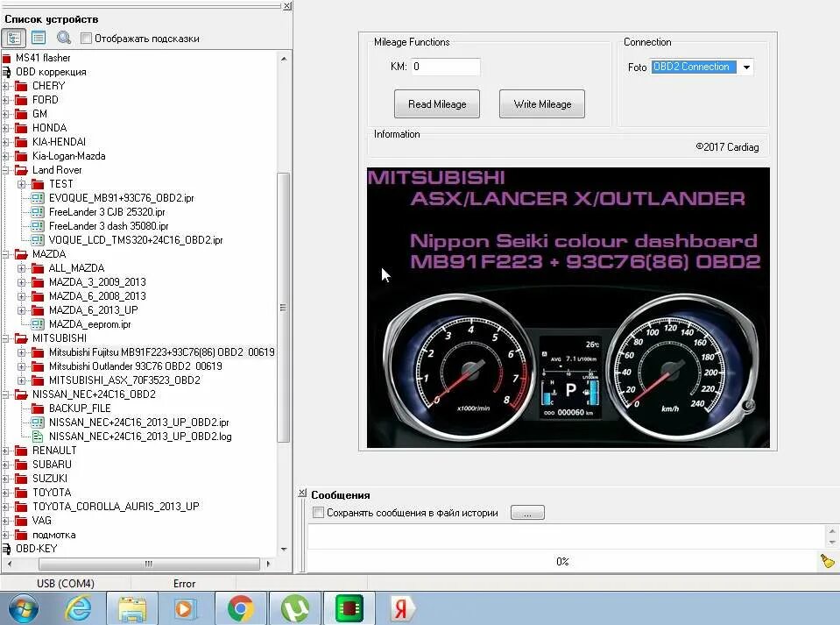
Task: Select the MAZDA_3_2009_2013 folder
Action: 97,282
